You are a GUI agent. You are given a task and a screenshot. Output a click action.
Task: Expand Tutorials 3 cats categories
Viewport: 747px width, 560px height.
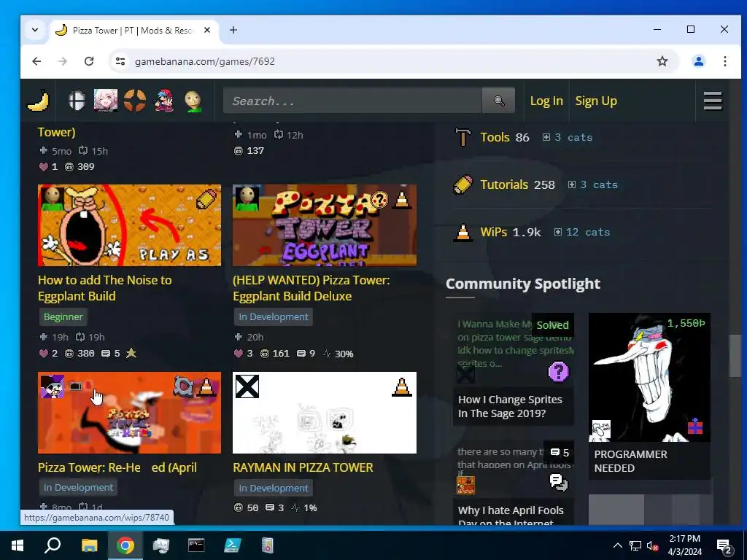click(x=592, y=184)
